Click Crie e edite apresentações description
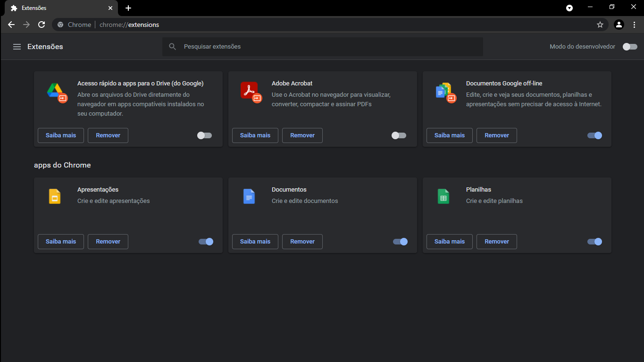 coord(114,201)
